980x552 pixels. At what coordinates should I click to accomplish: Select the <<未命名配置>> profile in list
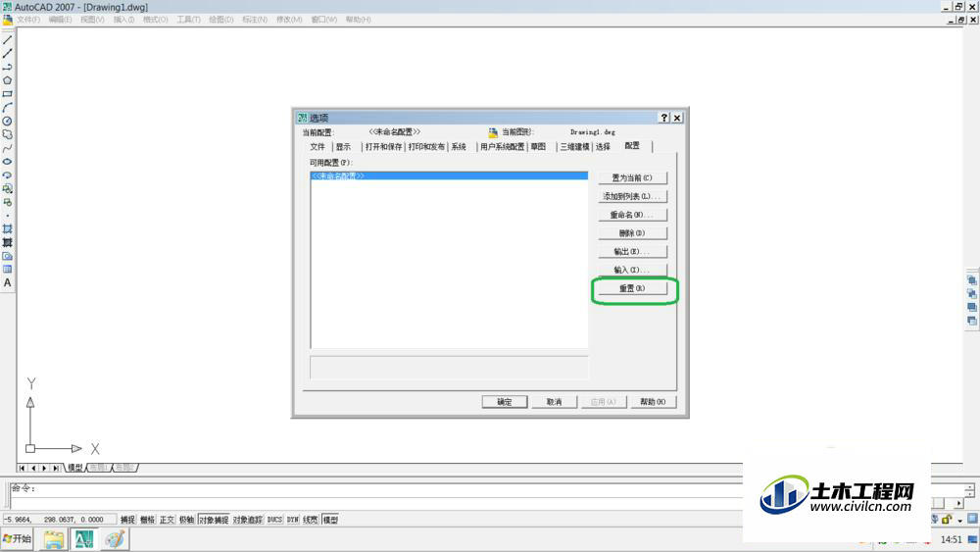click(x=449, y=176)
